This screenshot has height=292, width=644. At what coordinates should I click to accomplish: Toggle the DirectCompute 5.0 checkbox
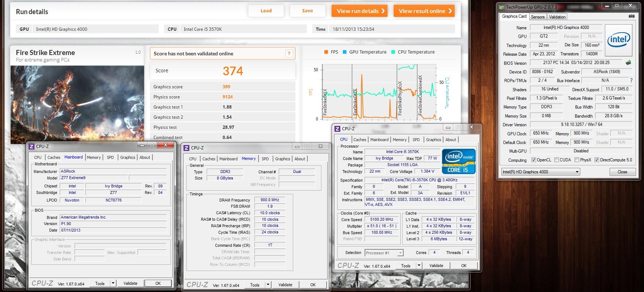597,160
